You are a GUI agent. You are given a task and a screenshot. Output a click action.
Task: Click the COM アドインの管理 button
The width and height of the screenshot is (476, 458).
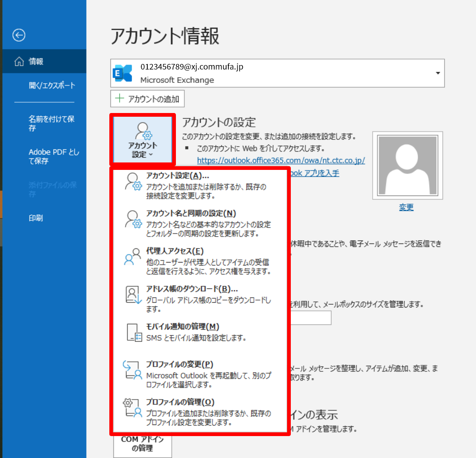point(143,445)
